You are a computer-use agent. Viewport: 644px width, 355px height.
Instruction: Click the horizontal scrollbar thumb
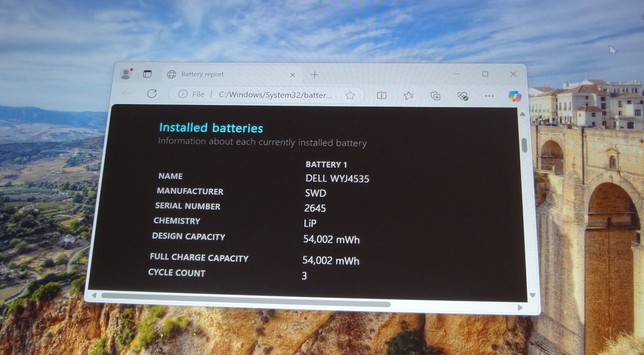(x=246, y=300)
